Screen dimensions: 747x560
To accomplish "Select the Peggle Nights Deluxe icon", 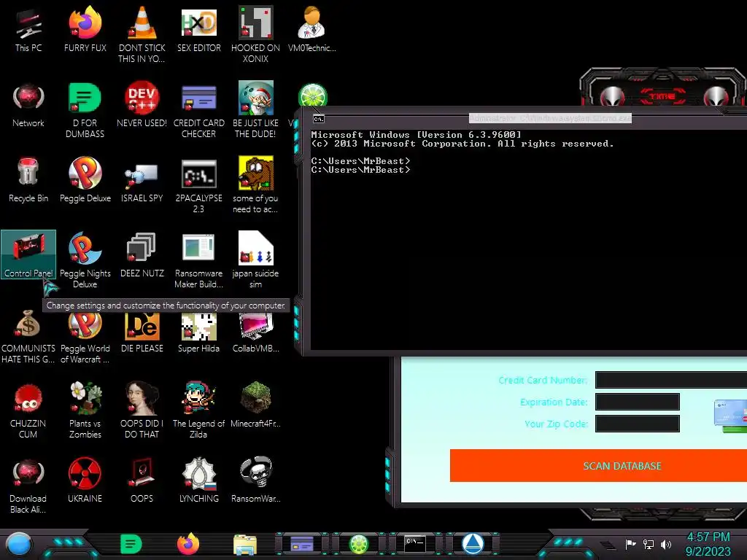I will (85, 260).
